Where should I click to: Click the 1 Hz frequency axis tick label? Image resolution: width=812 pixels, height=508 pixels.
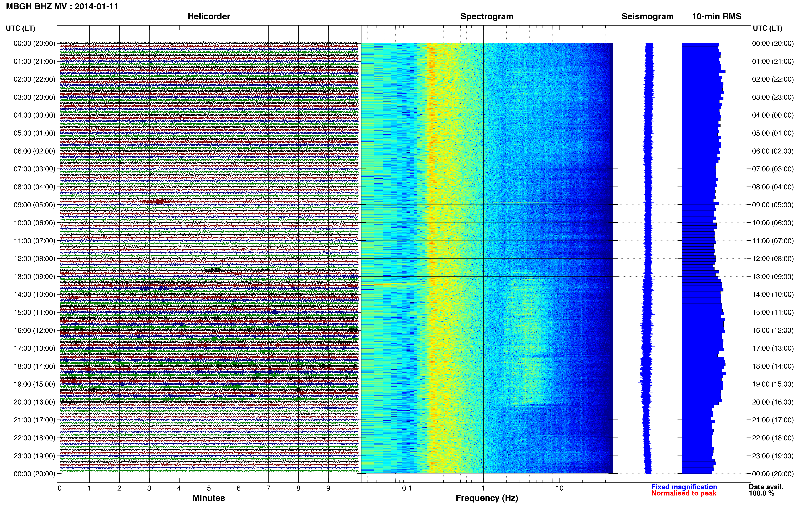coord(483,488)
